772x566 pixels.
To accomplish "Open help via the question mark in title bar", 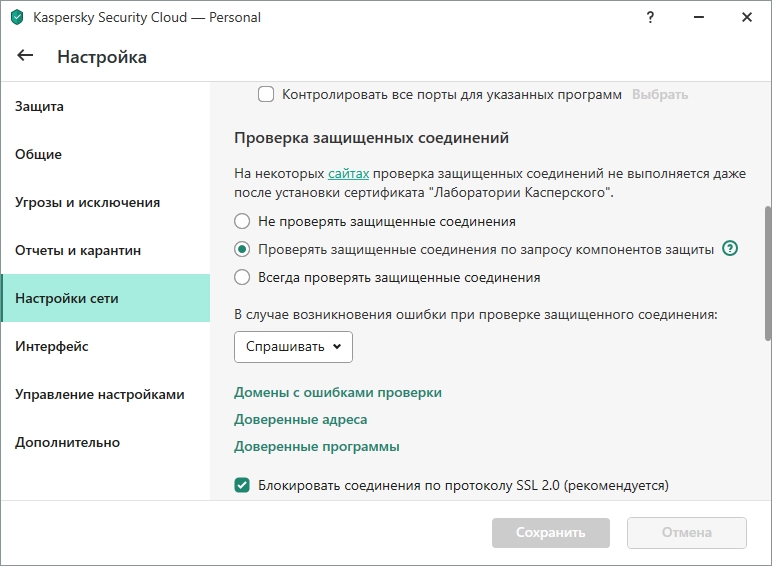I will tap(650, 17).
